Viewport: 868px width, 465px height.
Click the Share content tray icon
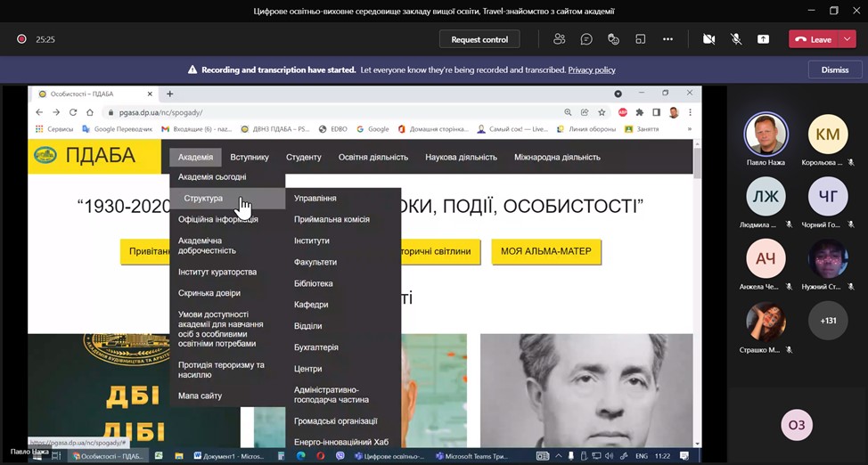[764, 39]
